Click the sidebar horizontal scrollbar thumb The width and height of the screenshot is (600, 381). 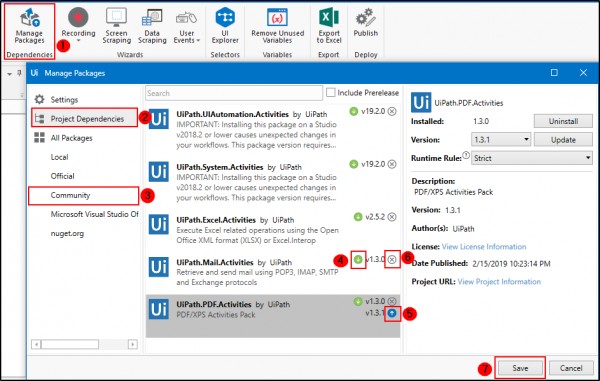point(70,344)
